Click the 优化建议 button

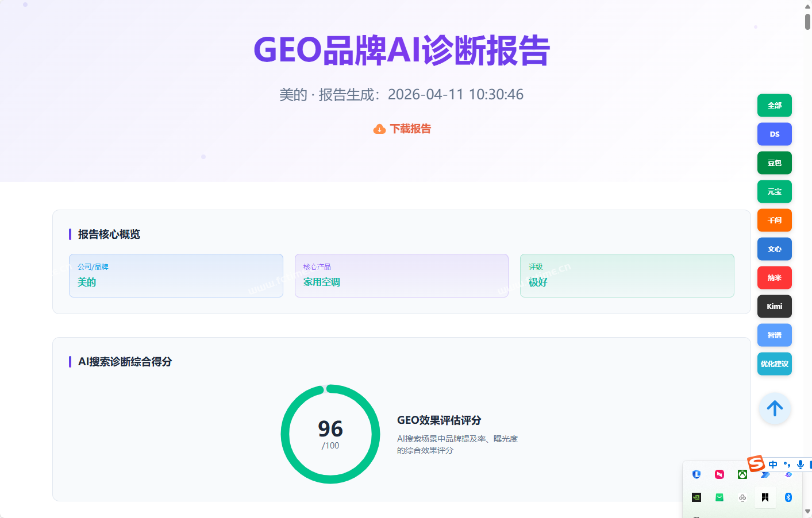tap(774, 364)
